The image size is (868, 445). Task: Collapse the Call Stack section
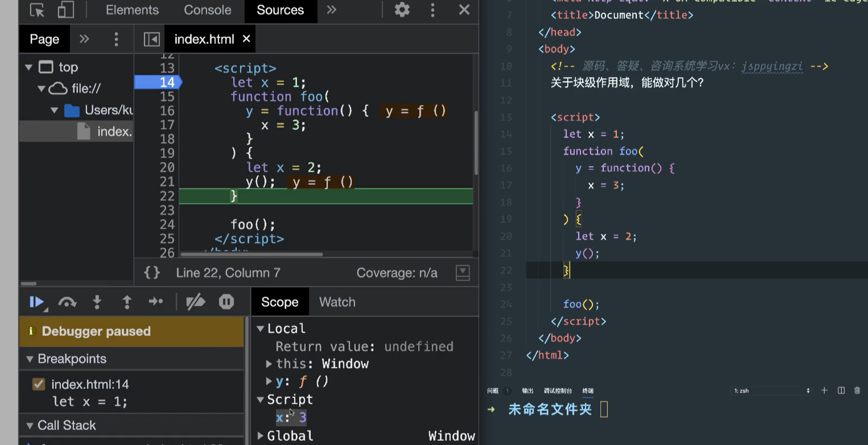(x=30, y=426)
